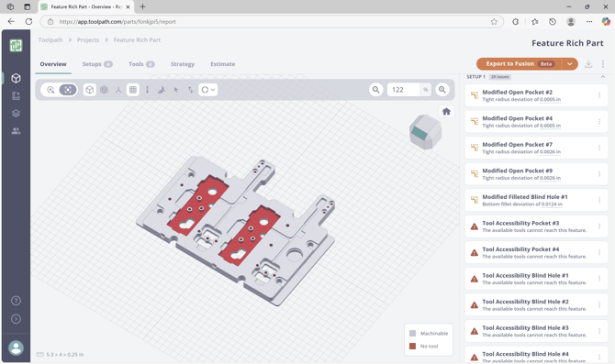Viewport: 615px width, 364px height.
Task: Toggle the grid display icon
Action: 133,90
